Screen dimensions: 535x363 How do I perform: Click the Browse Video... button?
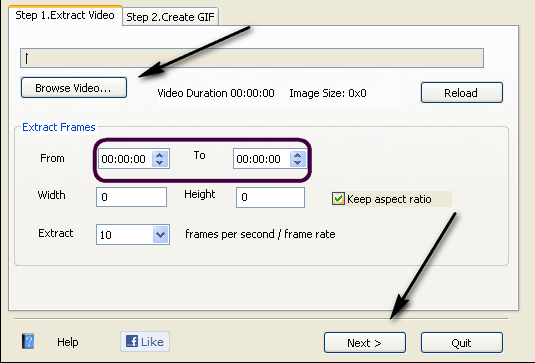pos(74,88)
